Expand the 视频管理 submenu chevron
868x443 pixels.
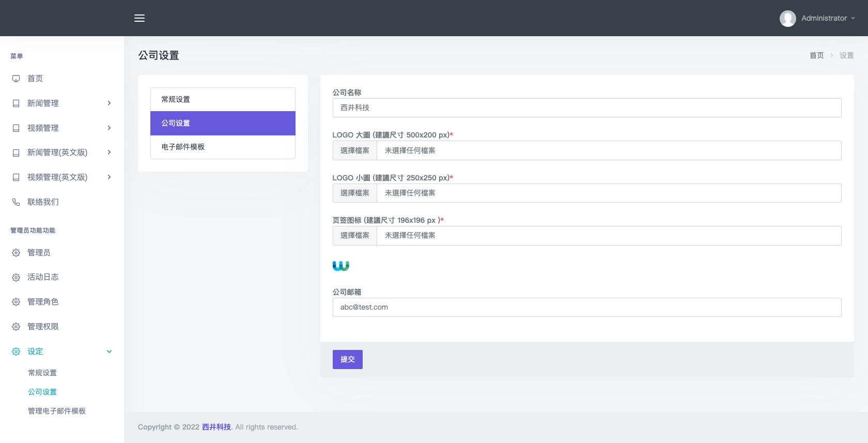tap(109, 128)
